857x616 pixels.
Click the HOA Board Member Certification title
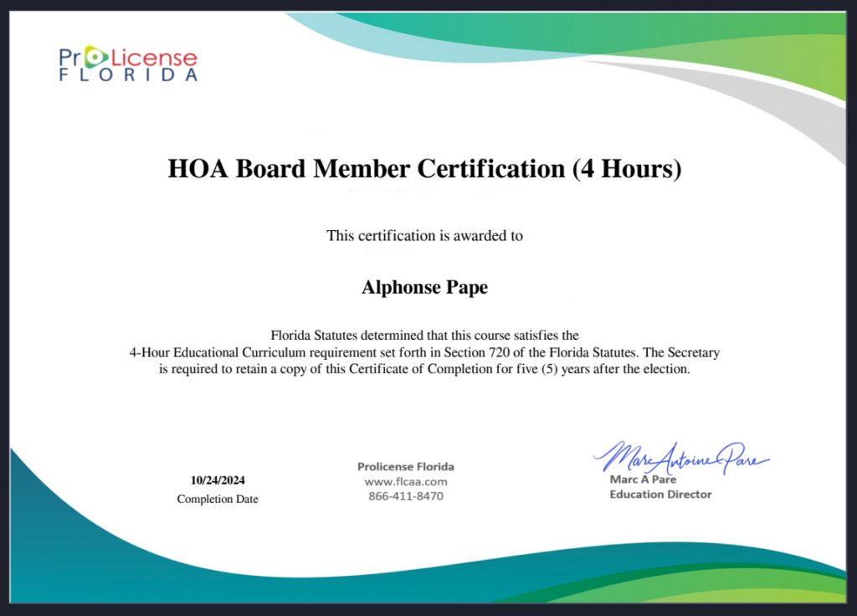coord(425,169)
